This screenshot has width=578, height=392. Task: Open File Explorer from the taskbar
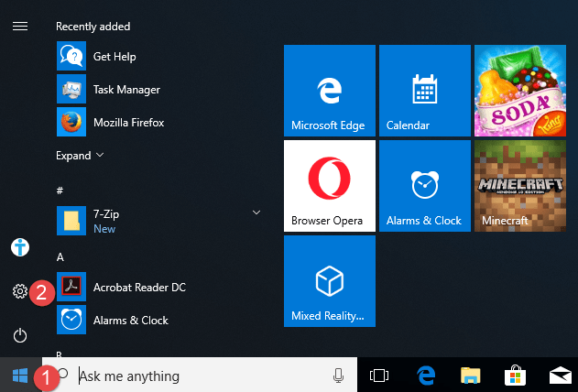[x=470, y=376]
